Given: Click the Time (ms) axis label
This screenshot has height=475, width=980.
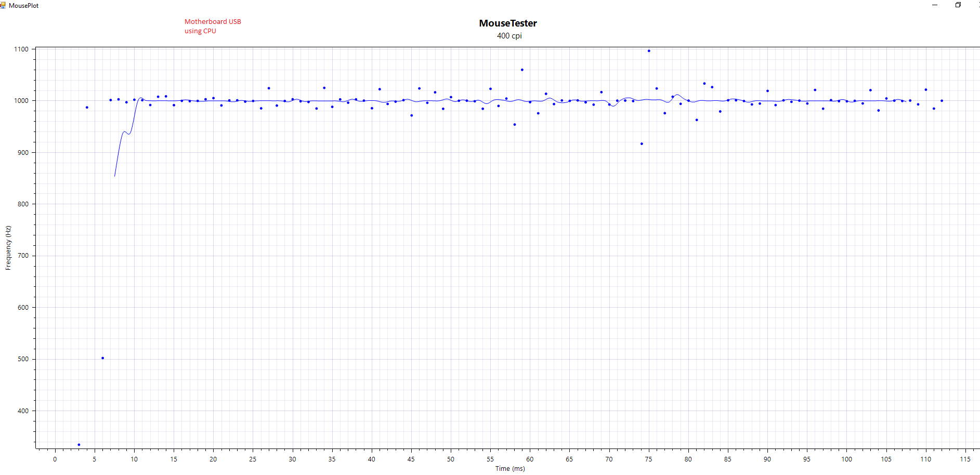Looking at the screenshot, I should click(x=509, y=468).
